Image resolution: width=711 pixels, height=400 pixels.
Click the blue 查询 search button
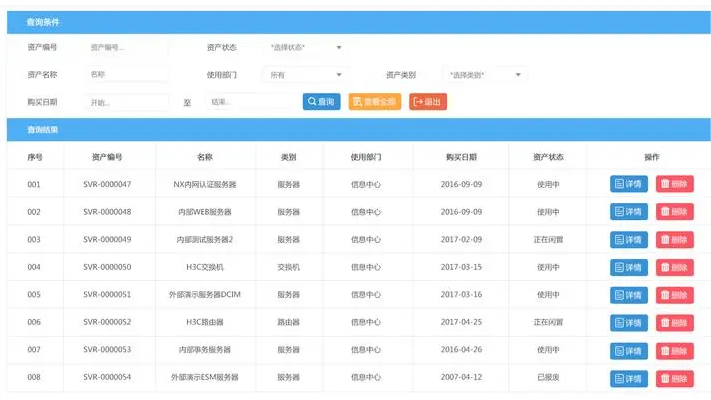(321, 102)
